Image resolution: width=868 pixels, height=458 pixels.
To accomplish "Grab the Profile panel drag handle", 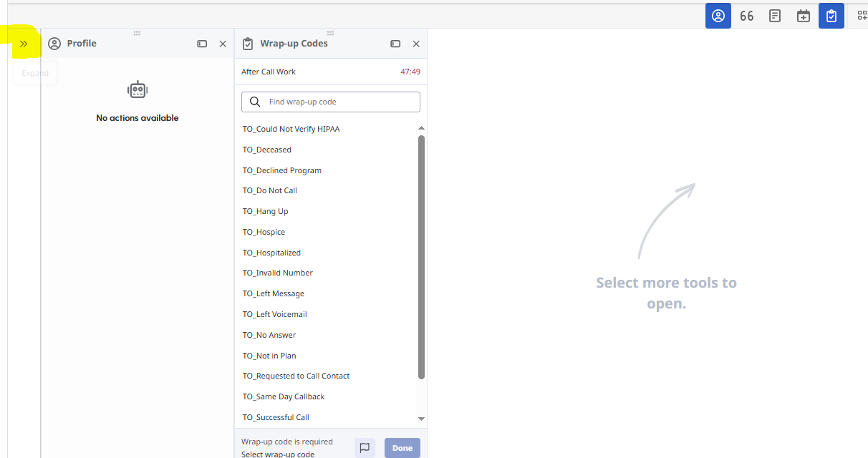I will [137, 33].
